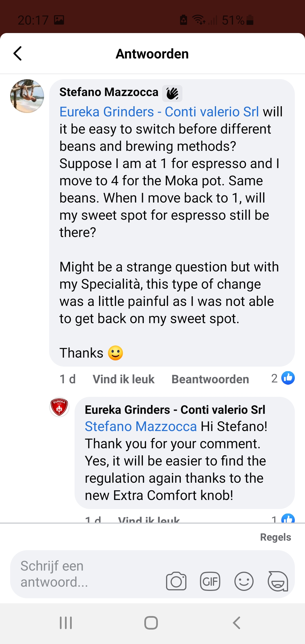Tap the waving hand badge beside Stefano Mazzocca
305x644 pixels.
pos(172,93)
